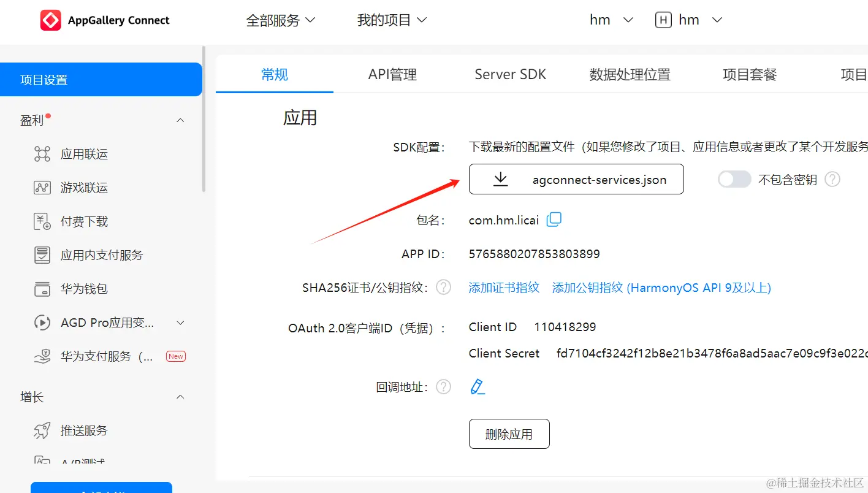The image size is (868, 493).
Task: Edit the 回调地址 with pencil icon
Action: (478, 386)
